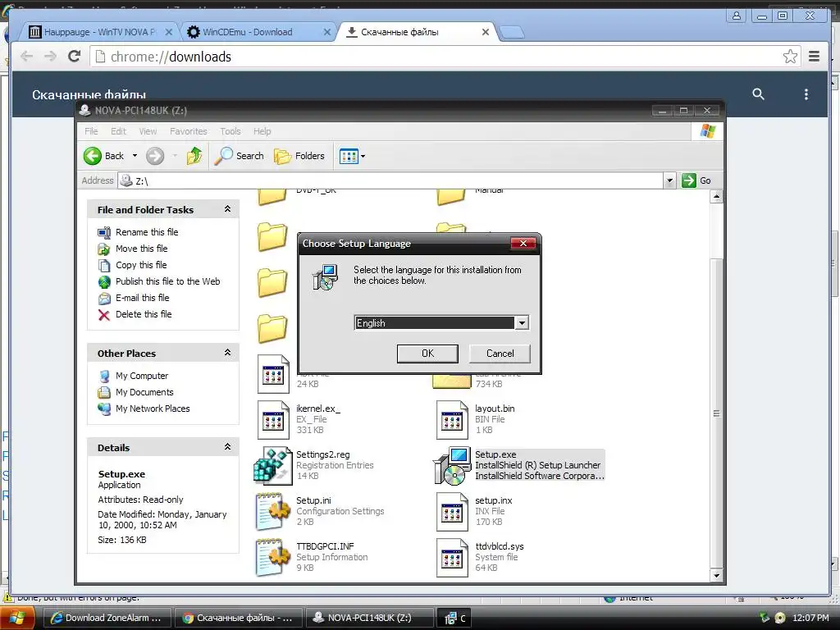Switch to Download ZoneAlarm taskbar item
840x630 pixels.
tap(107, 618)
